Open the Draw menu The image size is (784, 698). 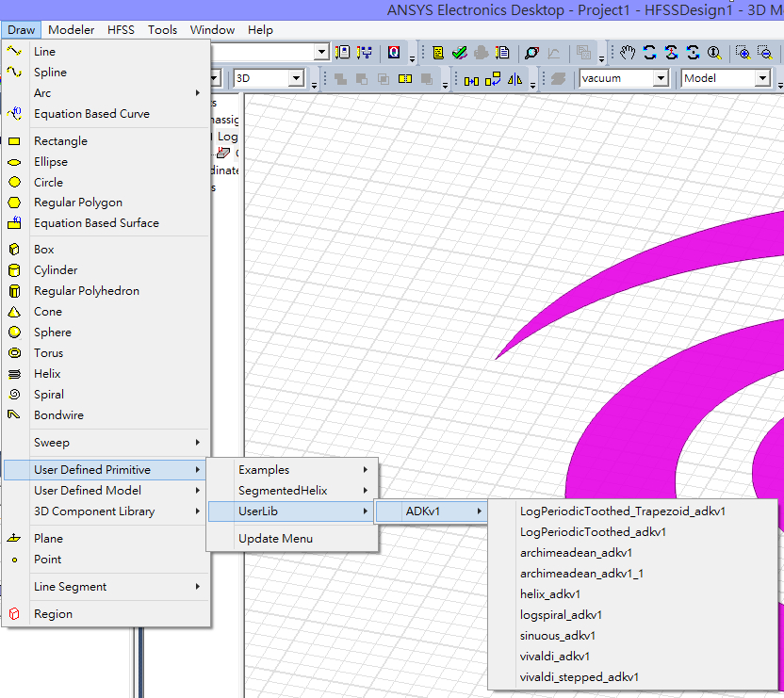21,30
